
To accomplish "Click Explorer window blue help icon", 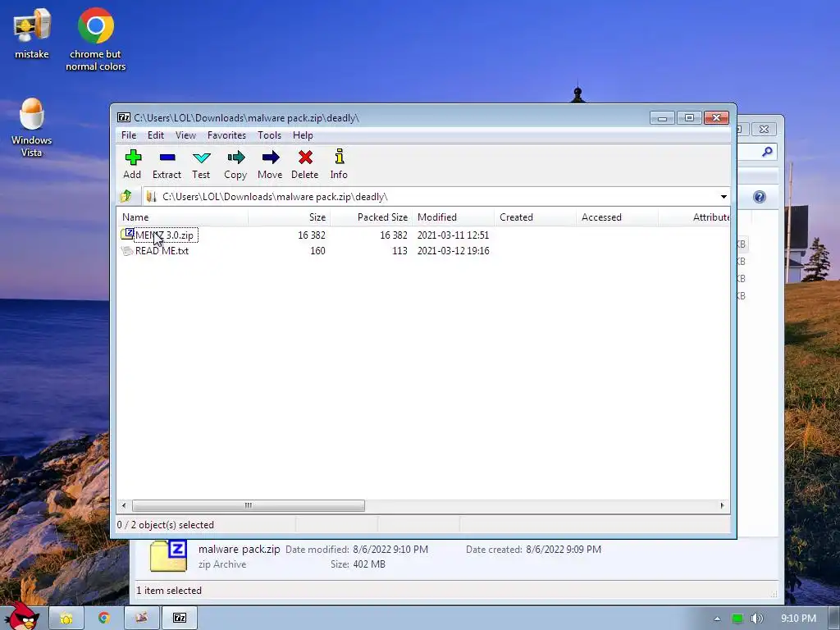I will point(759,197).
